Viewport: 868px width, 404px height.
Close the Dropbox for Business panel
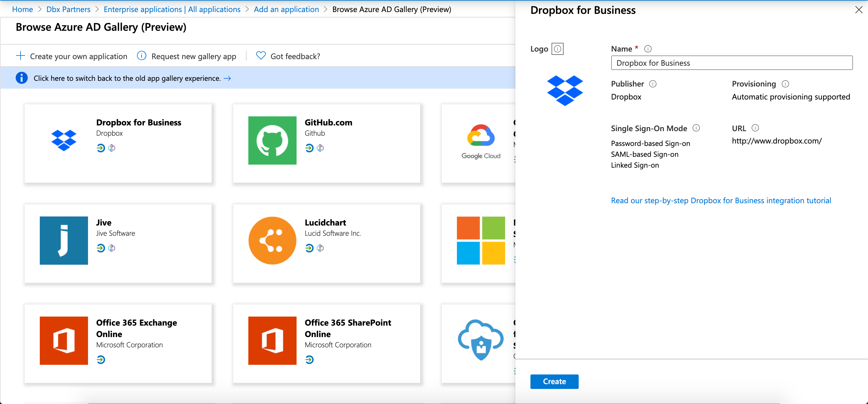859,10
